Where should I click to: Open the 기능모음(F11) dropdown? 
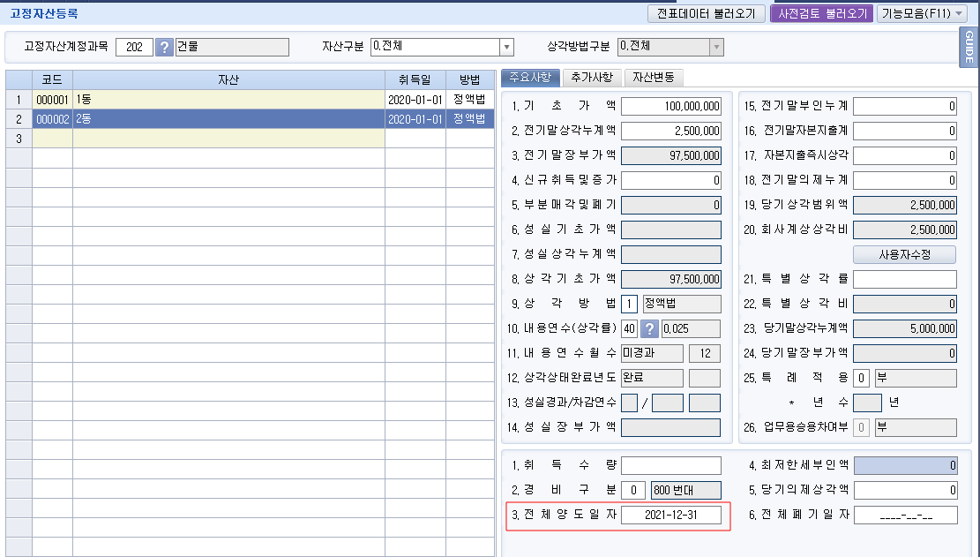(922, 13)
